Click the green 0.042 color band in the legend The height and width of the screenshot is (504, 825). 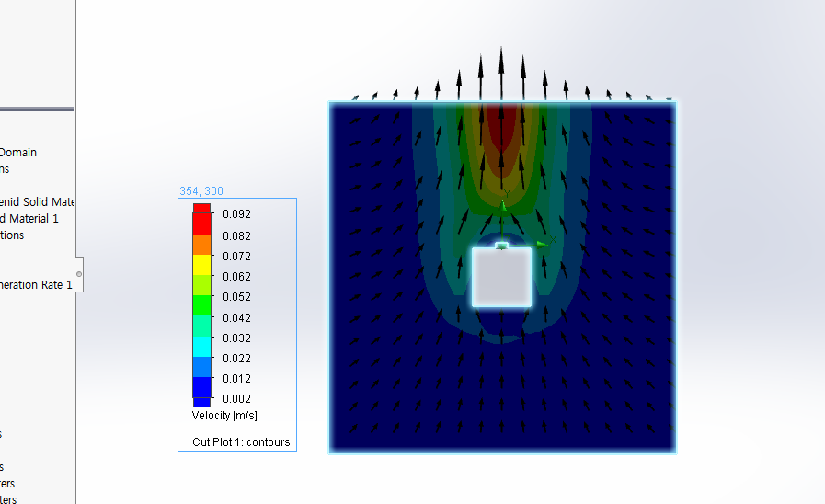tap(202, 305)
